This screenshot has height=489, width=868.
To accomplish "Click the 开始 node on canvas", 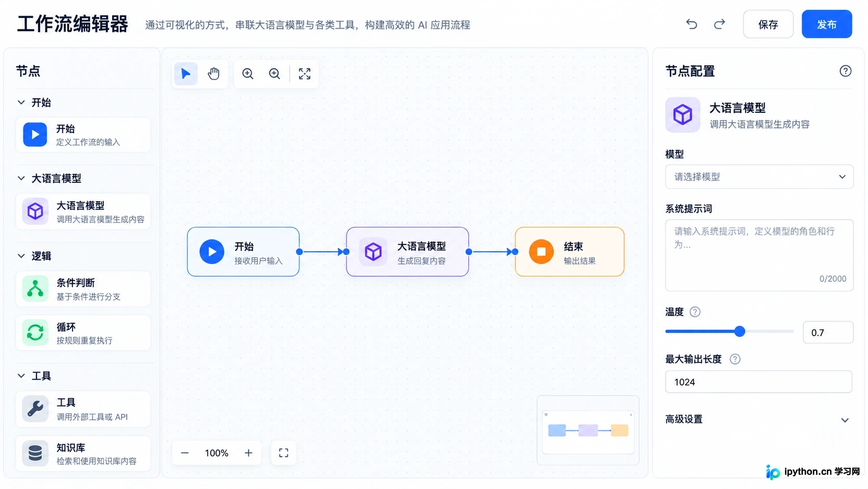I will [243, 252].
